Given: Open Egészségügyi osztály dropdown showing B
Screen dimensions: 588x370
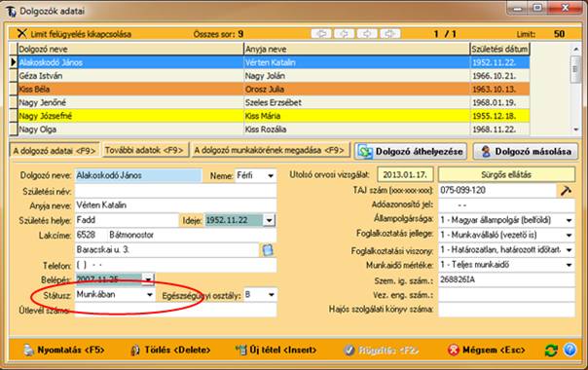Looking at the screenshot, I should click(272, 295).
